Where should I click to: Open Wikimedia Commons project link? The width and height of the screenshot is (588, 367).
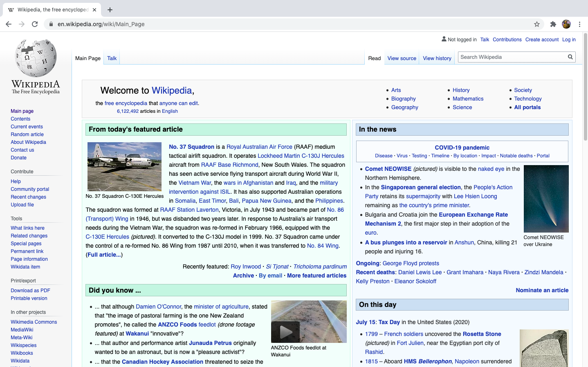(x=34, y=322)
